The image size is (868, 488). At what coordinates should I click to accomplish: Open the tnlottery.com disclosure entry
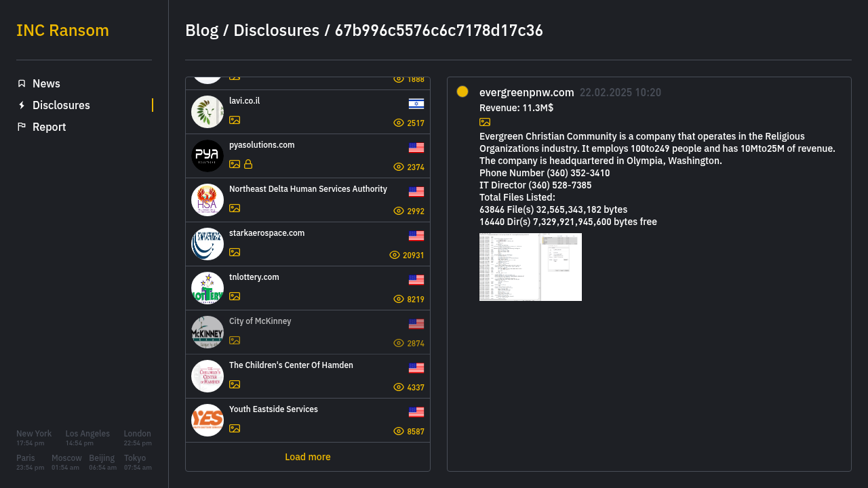[308, 288]
